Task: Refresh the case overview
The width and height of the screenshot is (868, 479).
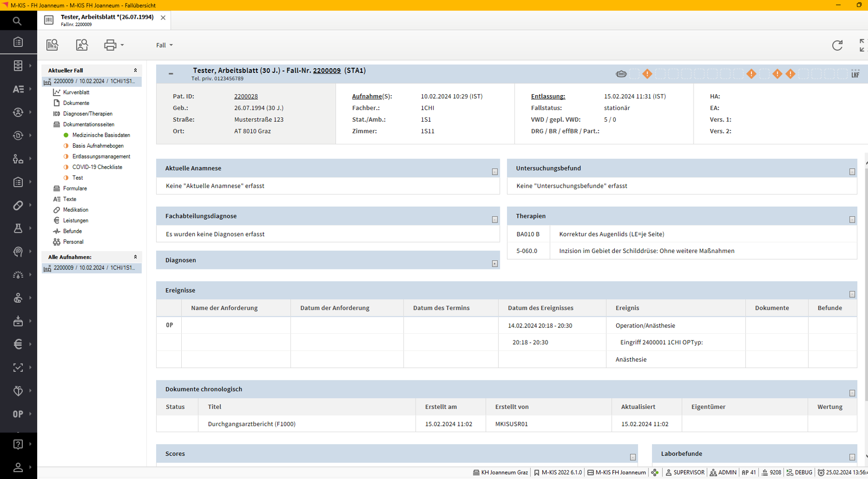Action: coord(837,45)
